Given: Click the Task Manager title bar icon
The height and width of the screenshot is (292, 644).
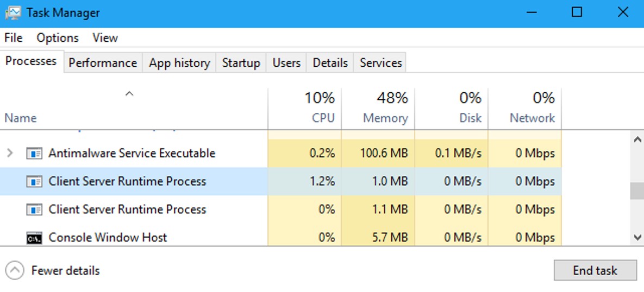Looking at the screenshot, I should coord(12,12).
